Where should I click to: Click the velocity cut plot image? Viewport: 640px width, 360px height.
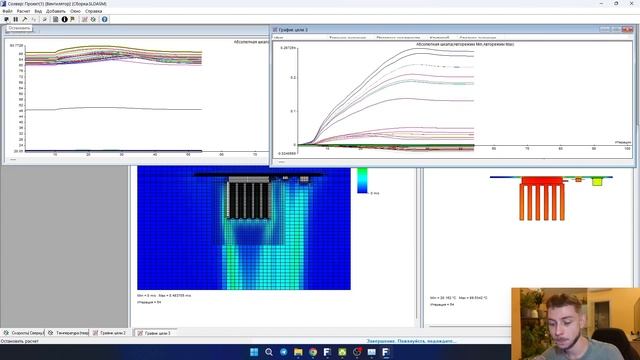coord(244,228)
